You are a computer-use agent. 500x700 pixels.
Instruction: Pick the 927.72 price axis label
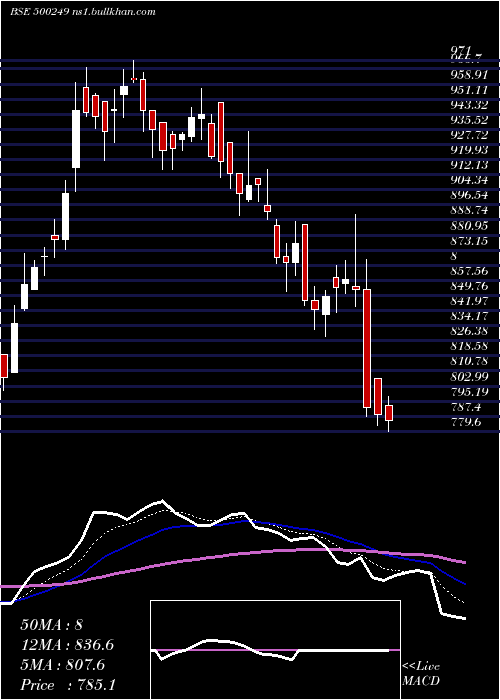point(469,135)
